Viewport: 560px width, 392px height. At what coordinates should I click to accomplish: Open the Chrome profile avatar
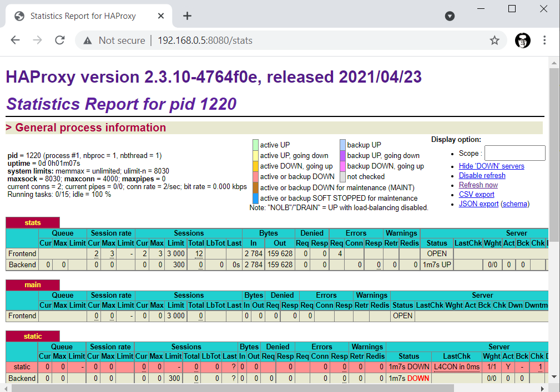(x=522, y=40)
